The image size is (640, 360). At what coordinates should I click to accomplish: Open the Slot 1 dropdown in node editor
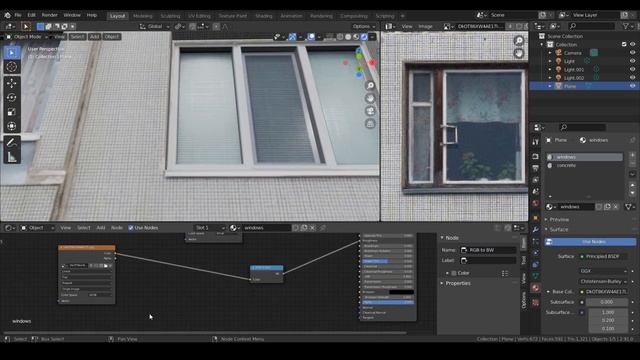pyautogui.click(x=210, y=228)
